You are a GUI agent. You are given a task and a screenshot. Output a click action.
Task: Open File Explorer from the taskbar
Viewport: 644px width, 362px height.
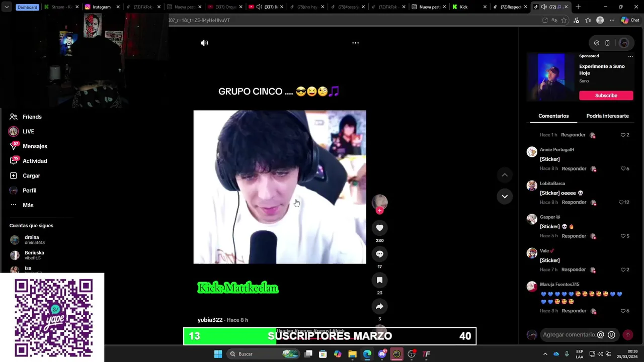pyautogui.click(x=353, y=354)
